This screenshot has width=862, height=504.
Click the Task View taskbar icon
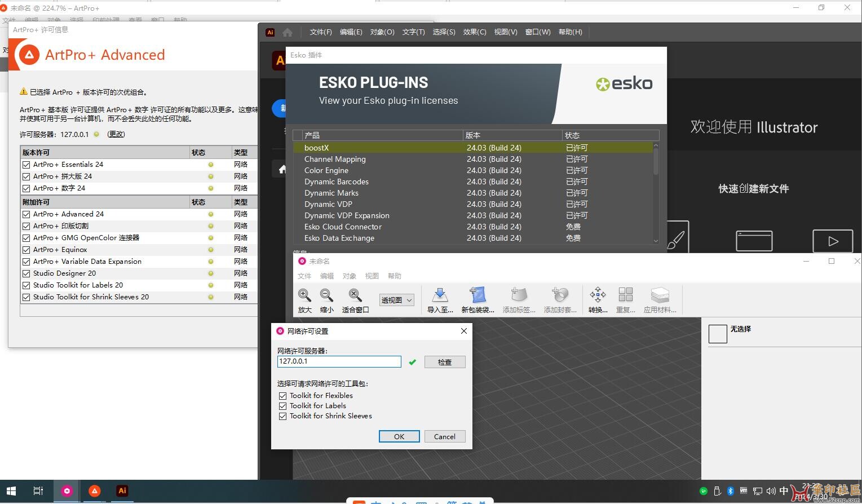click(38, 491)
